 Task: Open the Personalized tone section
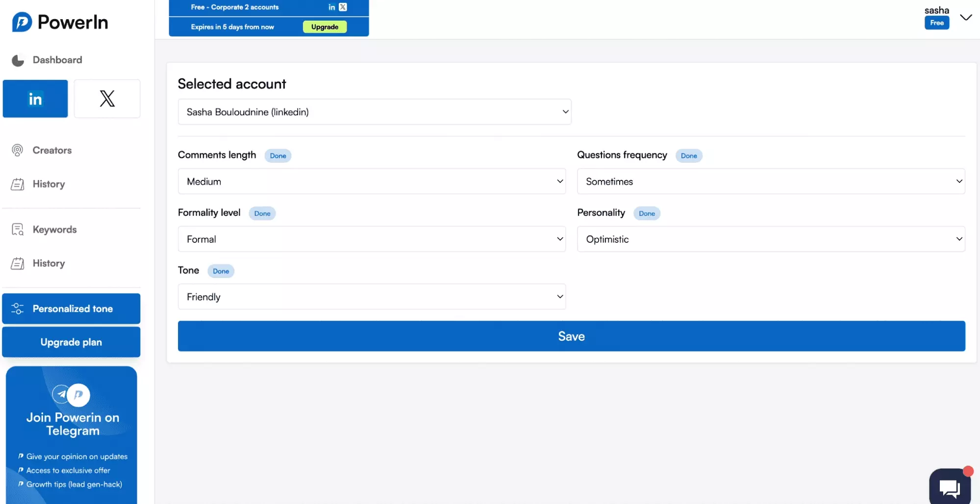tap(71, 308)
